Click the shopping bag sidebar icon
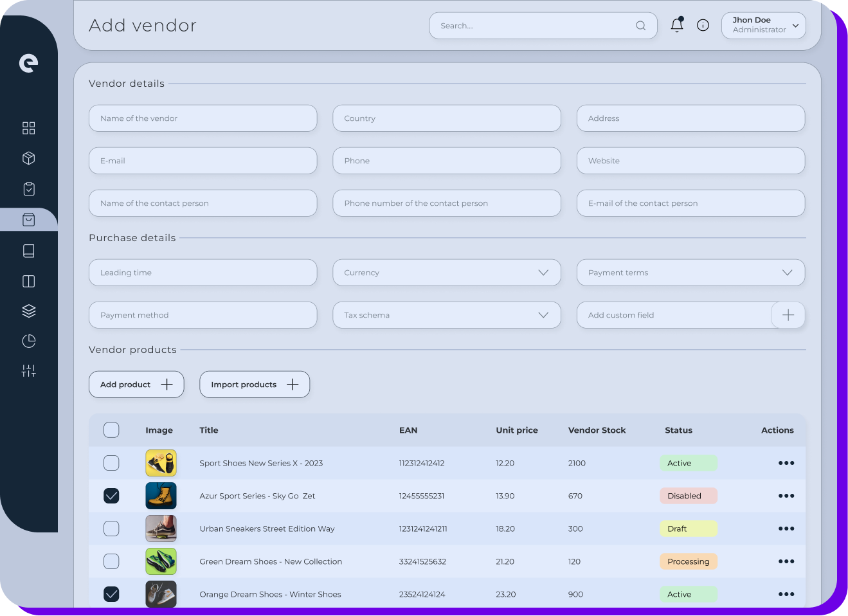 pos(28,219)
